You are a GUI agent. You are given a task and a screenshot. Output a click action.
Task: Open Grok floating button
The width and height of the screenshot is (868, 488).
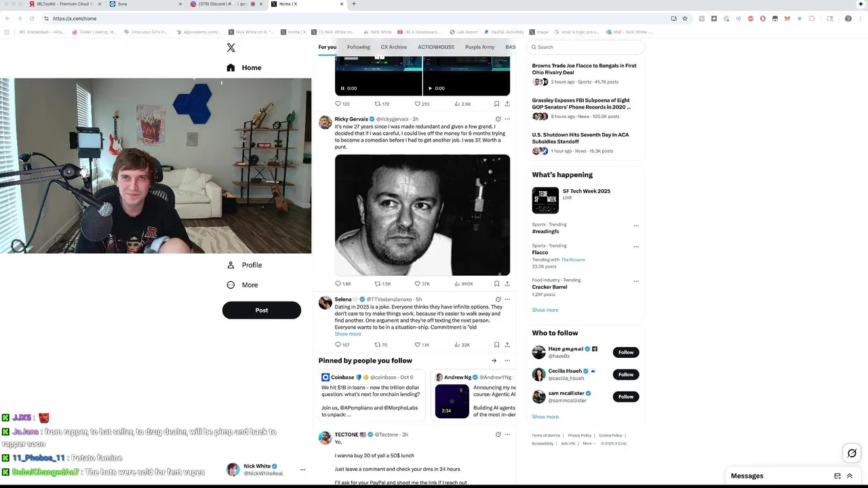pyautogui.click(x=852, y=453)
